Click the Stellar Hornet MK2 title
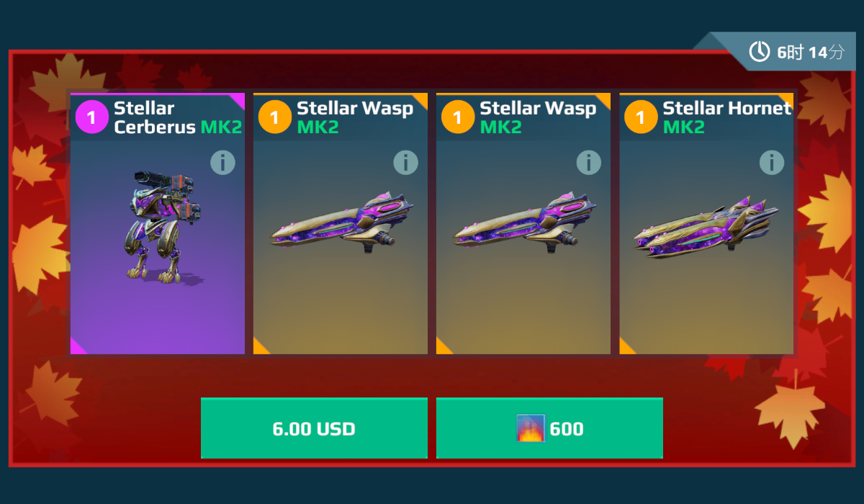Viewport: 864px width, 504px height. coord(727,118)
